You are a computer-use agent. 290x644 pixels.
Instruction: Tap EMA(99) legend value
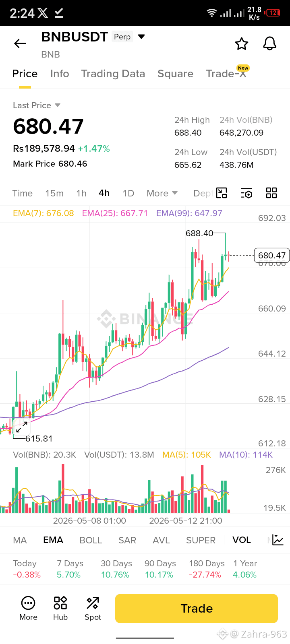tap(189, 213)
